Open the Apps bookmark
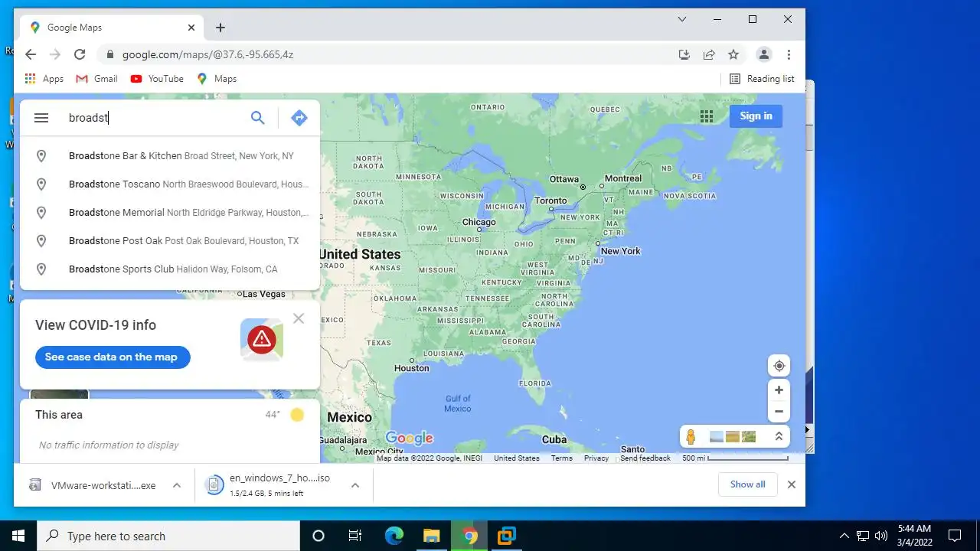Screen dimensions: 980x551 pos(44,79)
